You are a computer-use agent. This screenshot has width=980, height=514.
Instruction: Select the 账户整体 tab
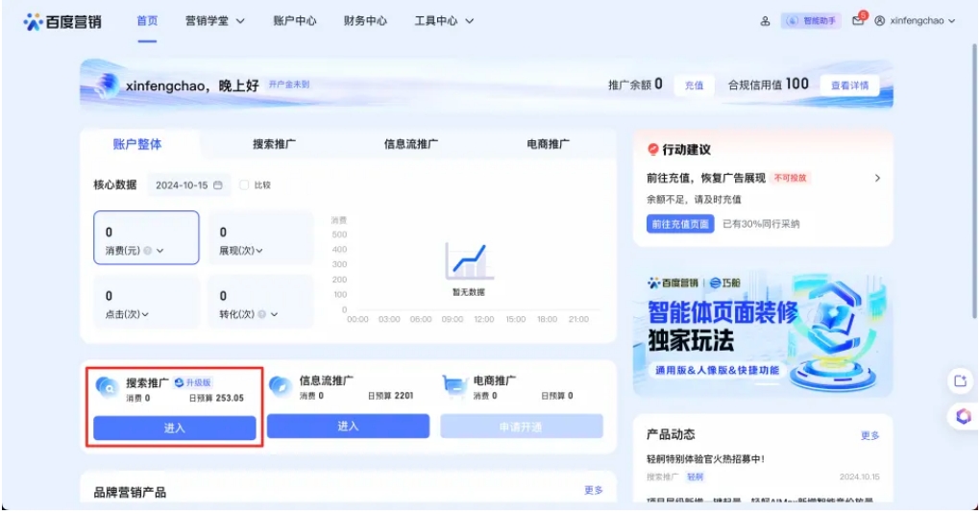[137, 144]
